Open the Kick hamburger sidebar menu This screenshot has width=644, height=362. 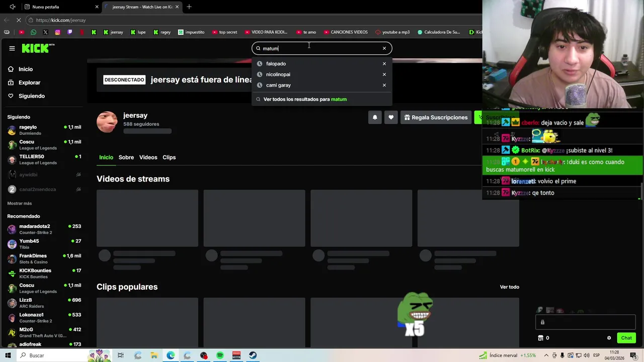[x=12, y=48]
